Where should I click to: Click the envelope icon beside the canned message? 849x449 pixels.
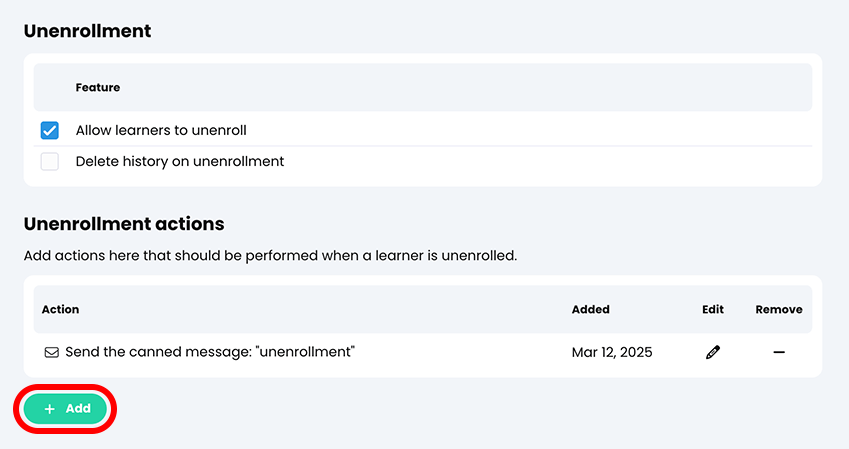(51, 352)
